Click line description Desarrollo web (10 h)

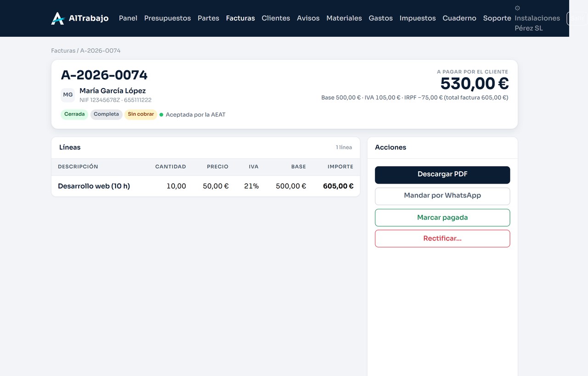point(94,186)
